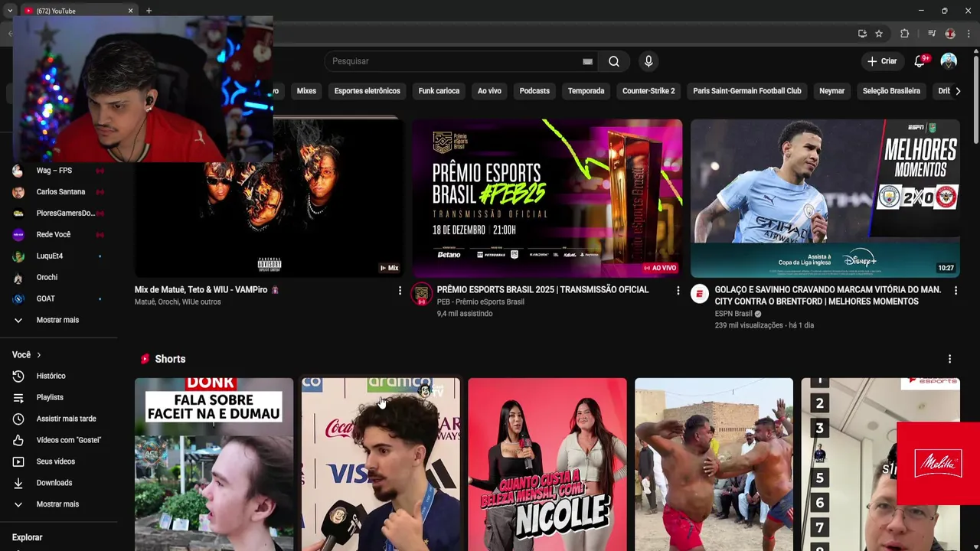Open options menu for Golaço e Savinho video
The height and width of the screenshot is (551, 980).
[x=955, y=291]
